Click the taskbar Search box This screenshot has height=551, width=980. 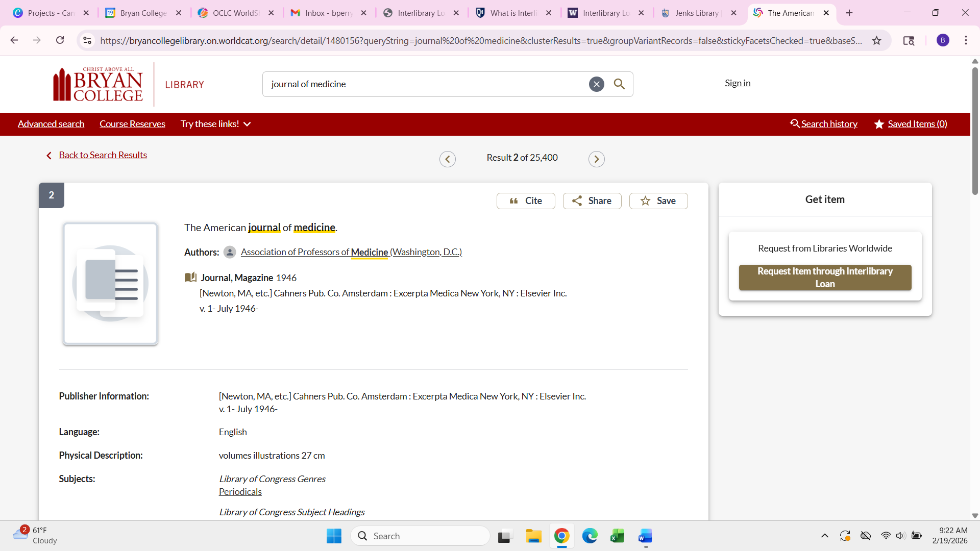[420, 536]
